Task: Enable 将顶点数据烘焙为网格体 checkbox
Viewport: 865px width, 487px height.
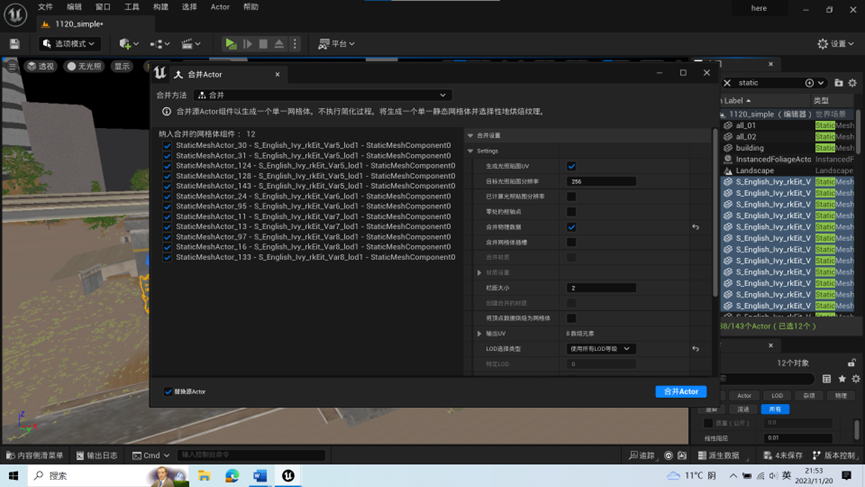Action: (572, 318)
